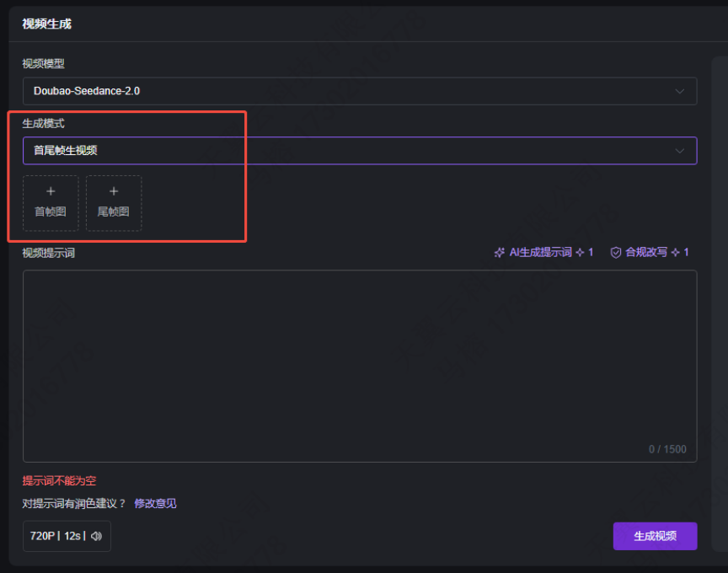Image resolution: width=728 pixels, height=573 pixels.
Task: Expand the 生成模式 首尾帧生视频 dropdown
Action: (360, 151)
